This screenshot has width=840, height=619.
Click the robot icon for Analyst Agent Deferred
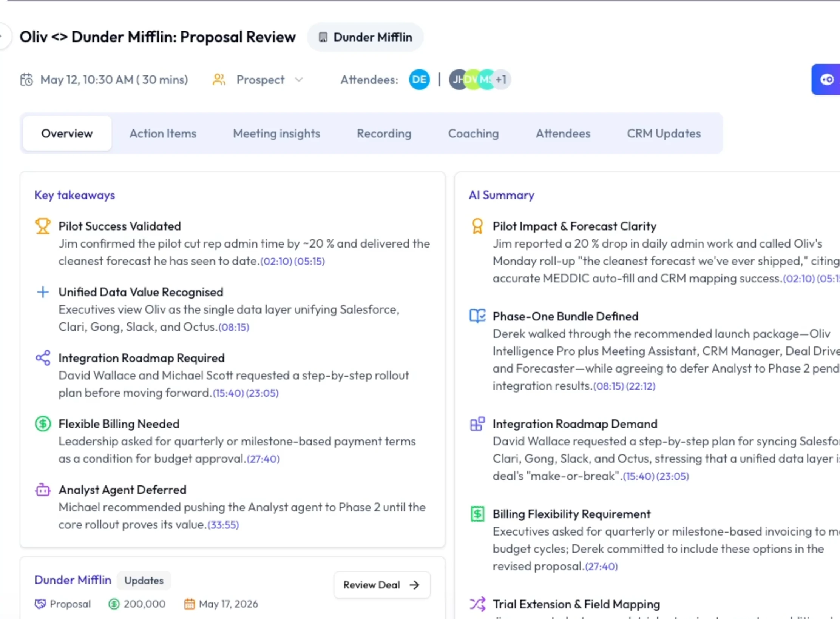[x=43, y=490]
